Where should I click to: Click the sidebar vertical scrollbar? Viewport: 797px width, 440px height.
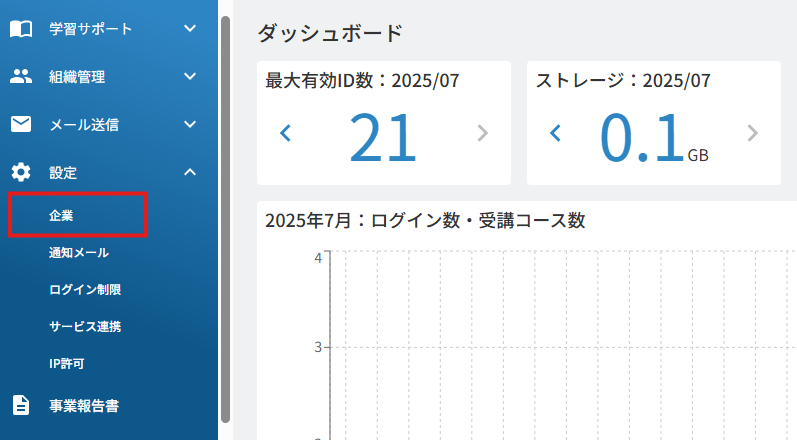pyautogui.click(x=225, y=219)
